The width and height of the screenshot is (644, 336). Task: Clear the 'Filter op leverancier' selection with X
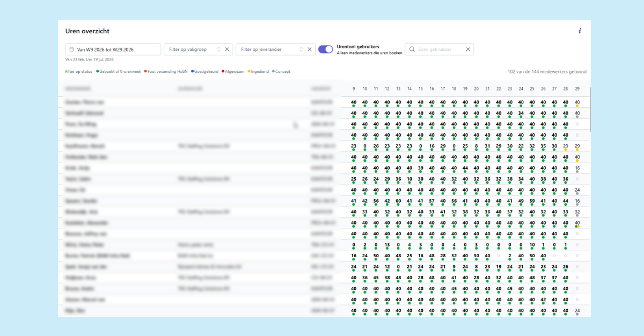(x=310, y=49)
